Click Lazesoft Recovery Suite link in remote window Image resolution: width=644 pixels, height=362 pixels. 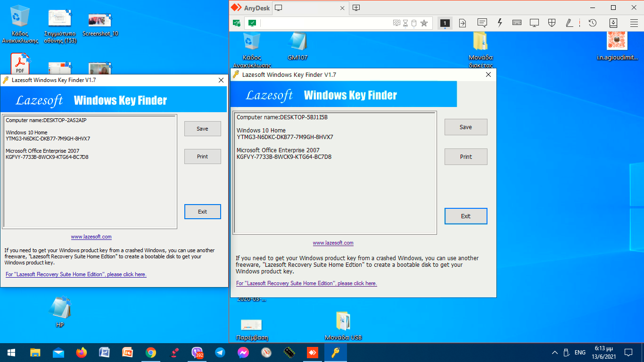(x=306, y=283)
